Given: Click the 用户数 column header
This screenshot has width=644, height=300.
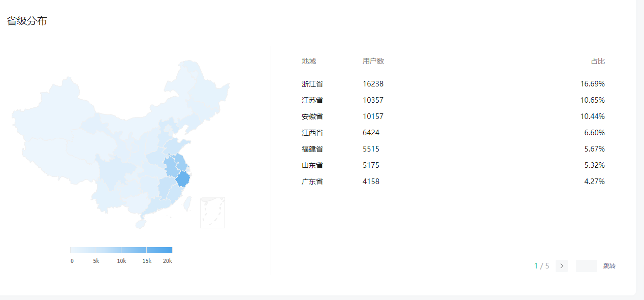Looking at the screenshot, I should 373,61.
